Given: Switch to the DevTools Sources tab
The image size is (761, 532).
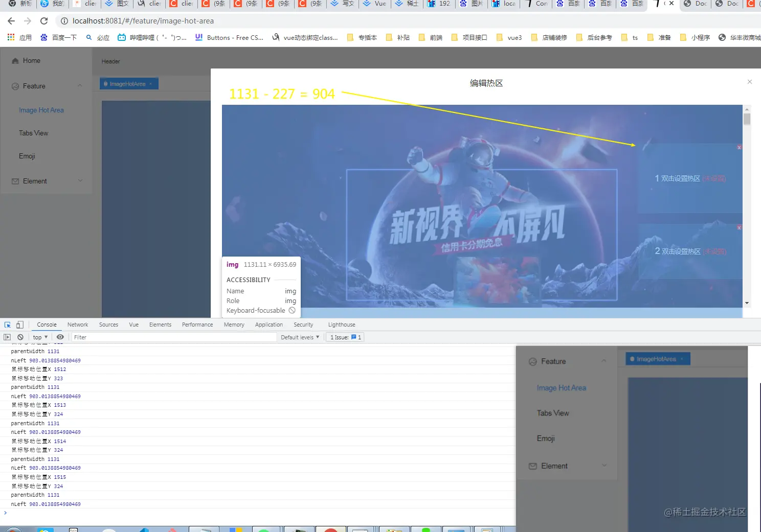Looking at the screenshot, I should 108,325.
